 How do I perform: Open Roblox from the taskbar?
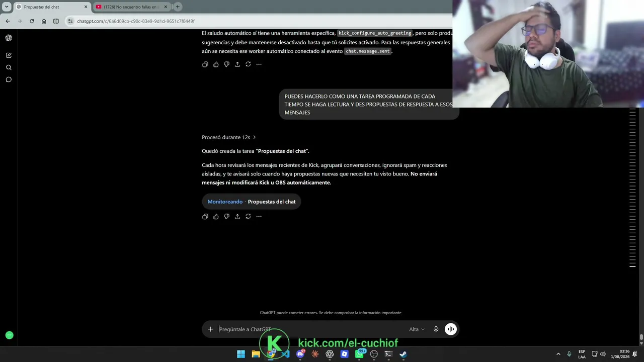coord(344,354)
